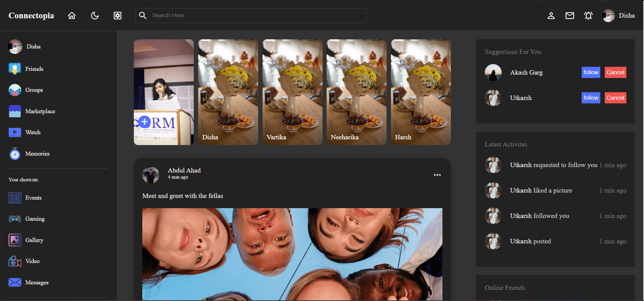Add a story with the plus button

click(x=145, y=122)
